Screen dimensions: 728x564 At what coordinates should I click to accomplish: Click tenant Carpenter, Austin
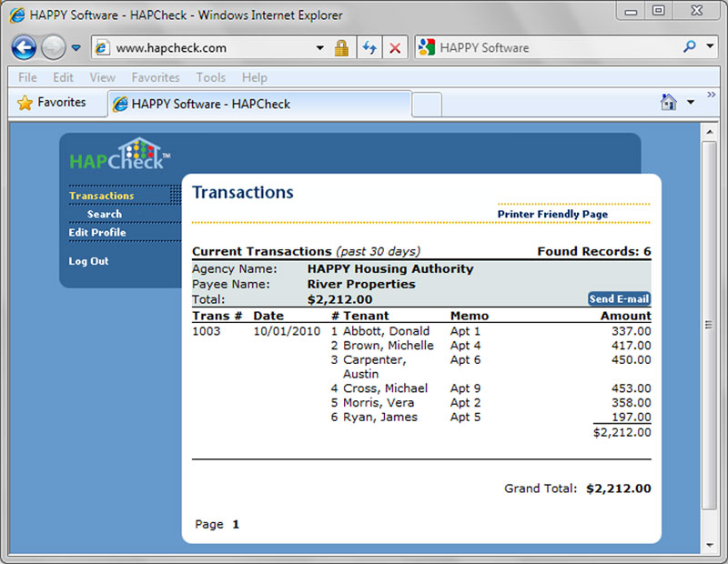(x=374, y=367)
